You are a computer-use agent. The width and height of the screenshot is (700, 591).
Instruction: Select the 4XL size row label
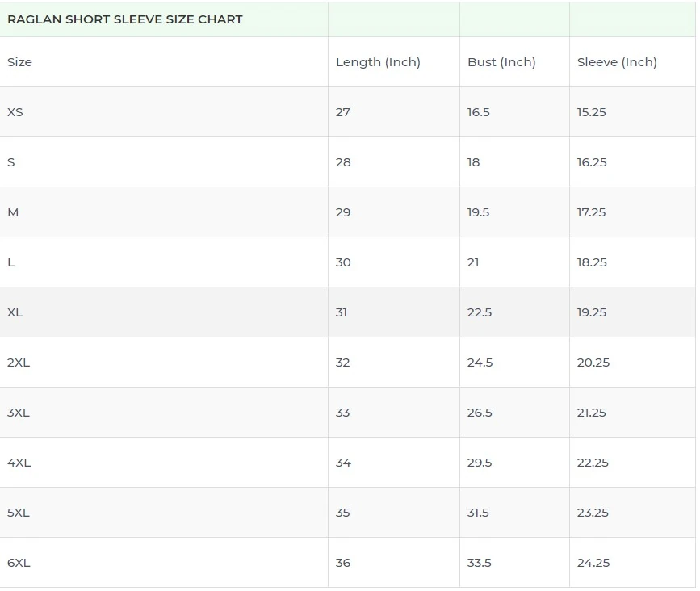pyautogui.click(x=19, y=463)
